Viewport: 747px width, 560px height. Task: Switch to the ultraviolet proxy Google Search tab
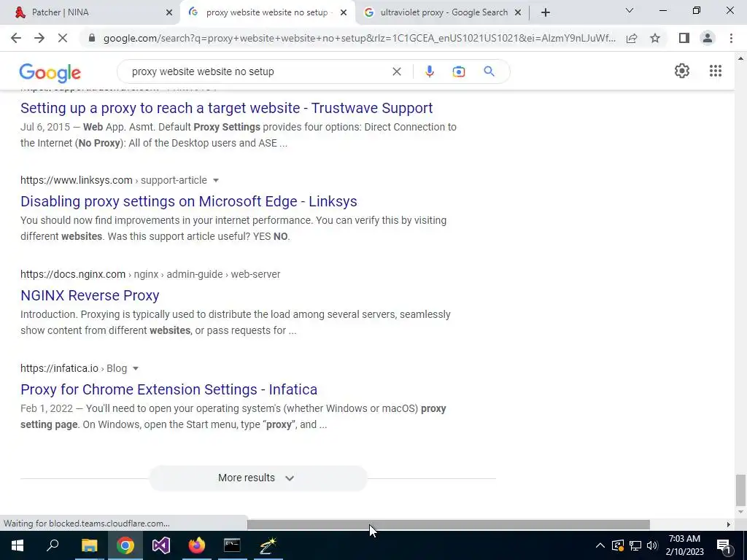point(443,12)
